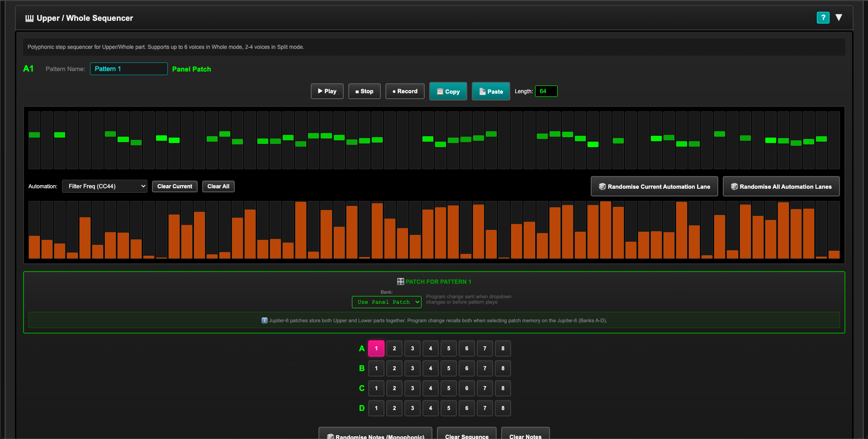Collapse the Upper / Whole Sequencer panel

(839, 18)
